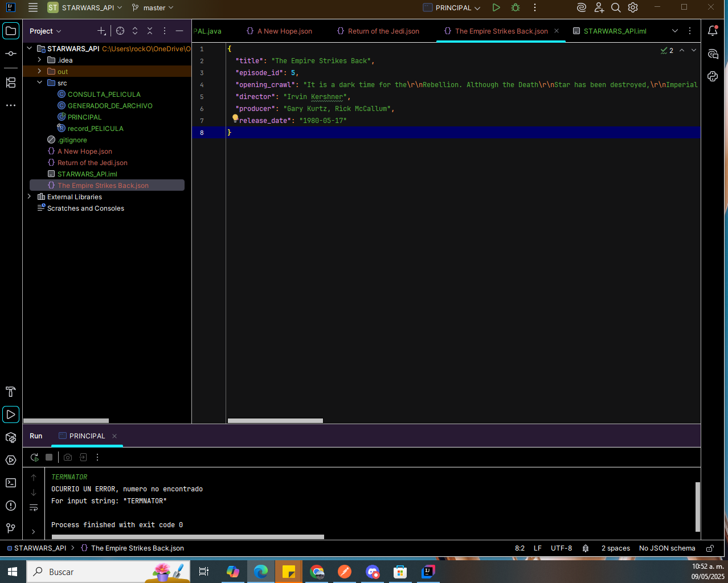This screenshot has width=728, height=583.
Task: Open the main hamburger menu
Action: [x=33, y=8]
